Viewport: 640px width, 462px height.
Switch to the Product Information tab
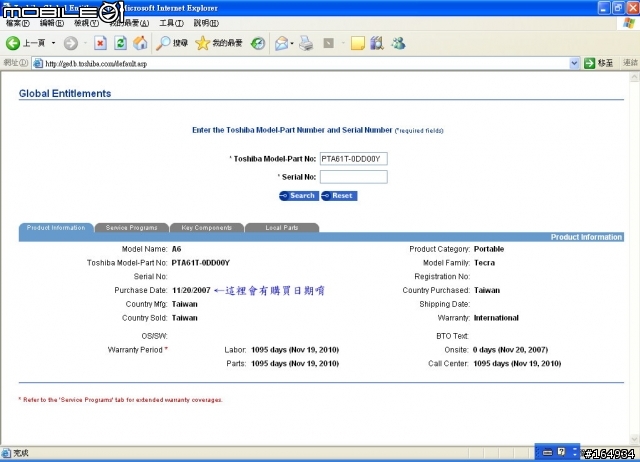[x=56, y=228]
